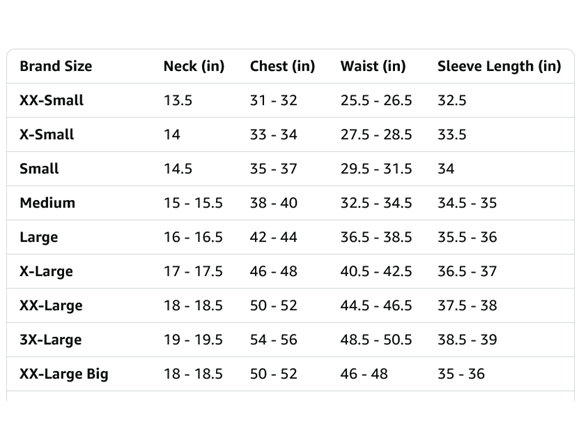This screenshot has height=441, width=588.
Task: Select the XX-Large Big row label
Action: click(x=64, y=374)
